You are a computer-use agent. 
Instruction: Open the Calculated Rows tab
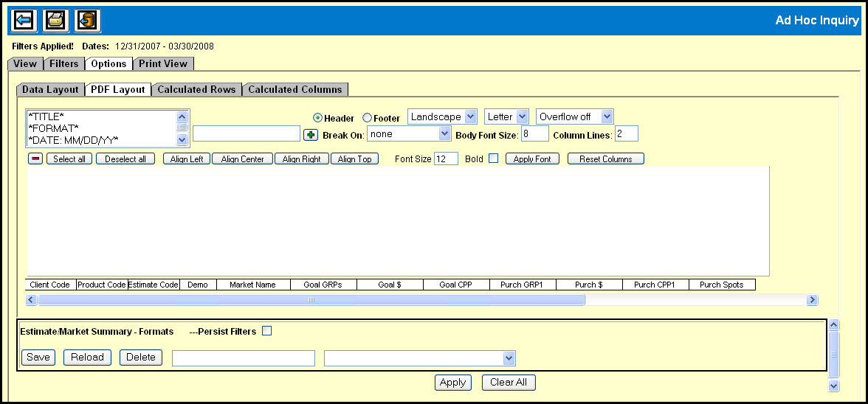[x=196, y=89]
